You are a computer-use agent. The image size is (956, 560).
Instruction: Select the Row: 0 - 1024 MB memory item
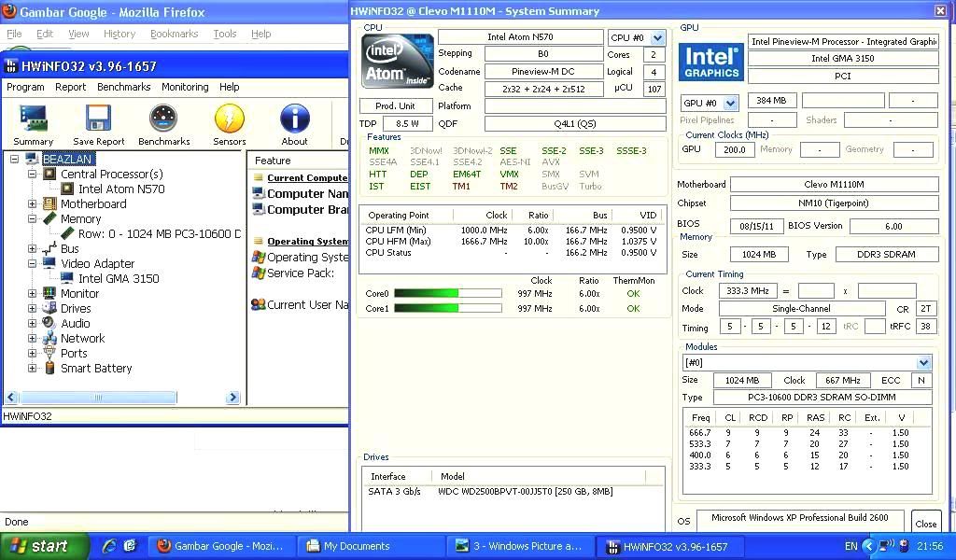tap(159, 234)
